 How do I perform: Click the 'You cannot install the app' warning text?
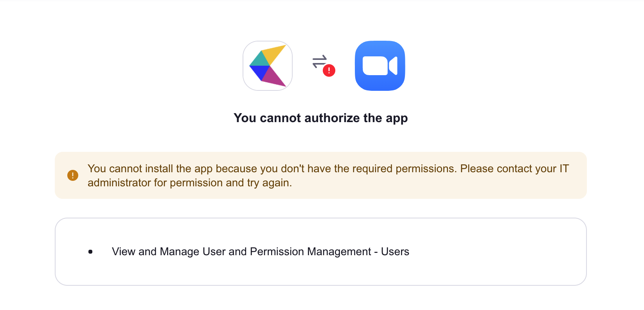click(x=151, y=169)
